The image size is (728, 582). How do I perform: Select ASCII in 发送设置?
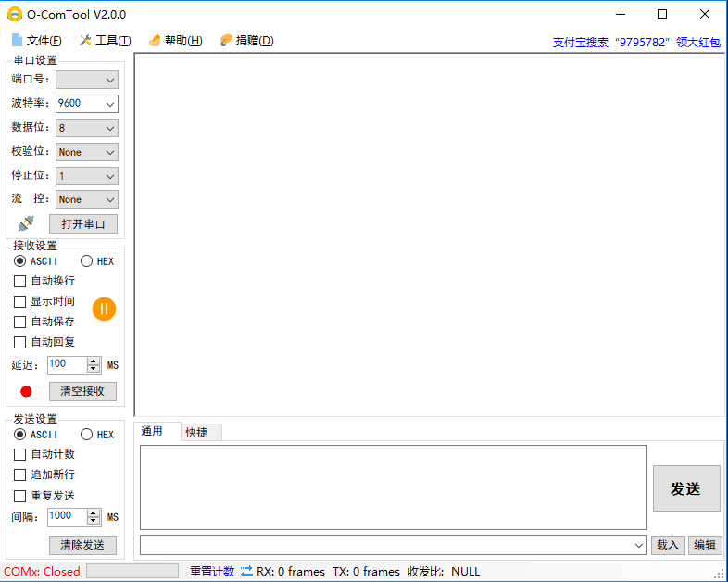pos(36,435)
